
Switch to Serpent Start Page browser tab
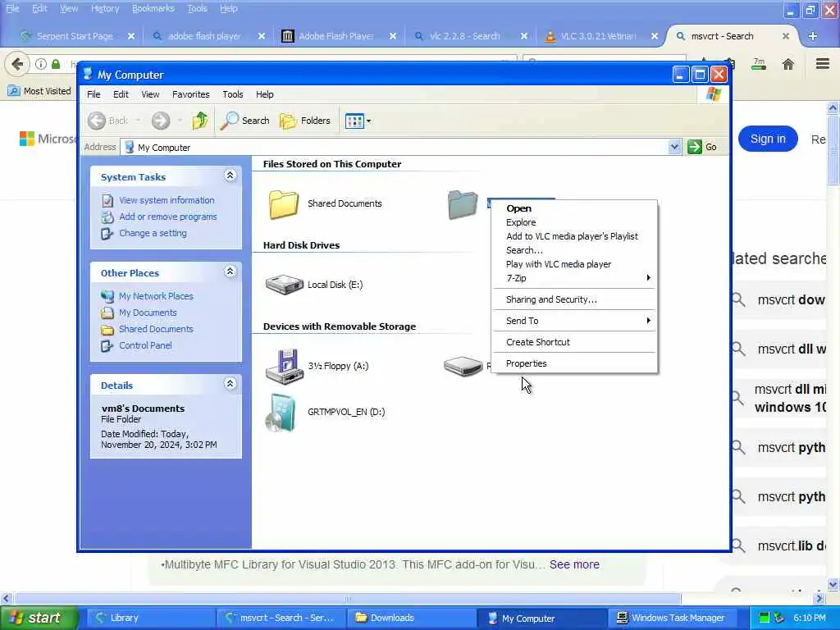tap(74, 36)
